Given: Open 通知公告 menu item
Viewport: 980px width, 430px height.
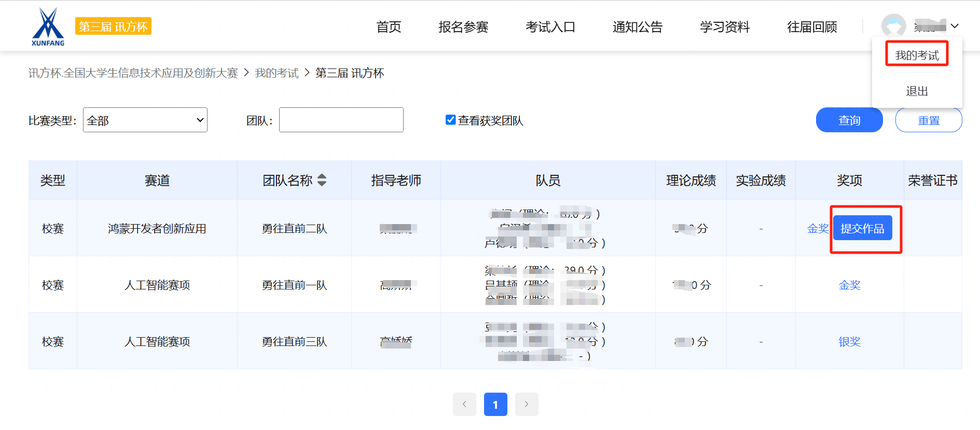Looking at the screenshot, I should (638, 27).
